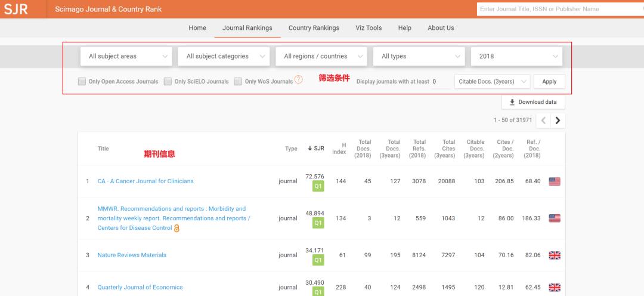644x296 pixels.
Task: Click the open access lock icon for MMWR
Action: [x=177, y=228]
